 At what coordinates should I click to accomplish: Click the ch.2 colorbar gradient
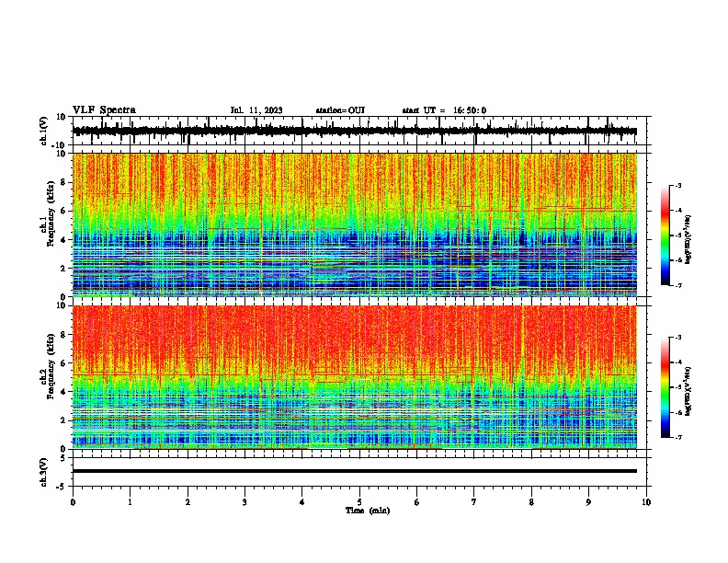point(665,387)
